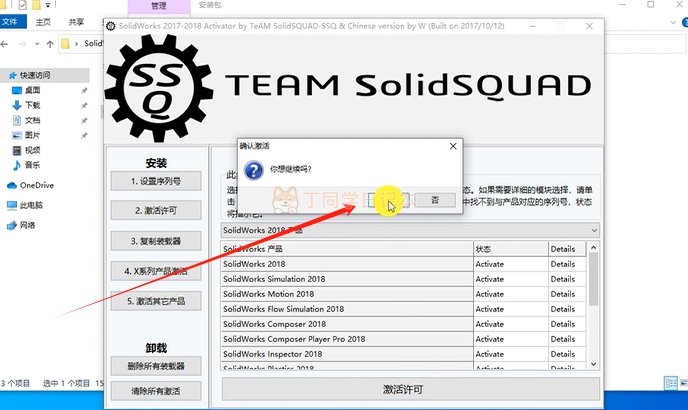Open the 文件 menu in Explorer
Screen dimensions: 688x410
coord(13,22)
